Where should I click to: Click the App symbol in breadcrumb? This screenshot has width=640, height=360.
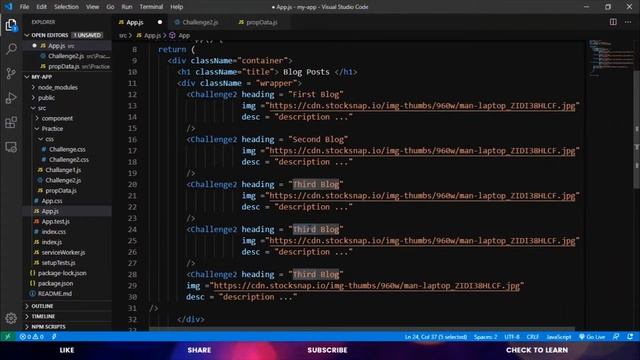[180, 36]
